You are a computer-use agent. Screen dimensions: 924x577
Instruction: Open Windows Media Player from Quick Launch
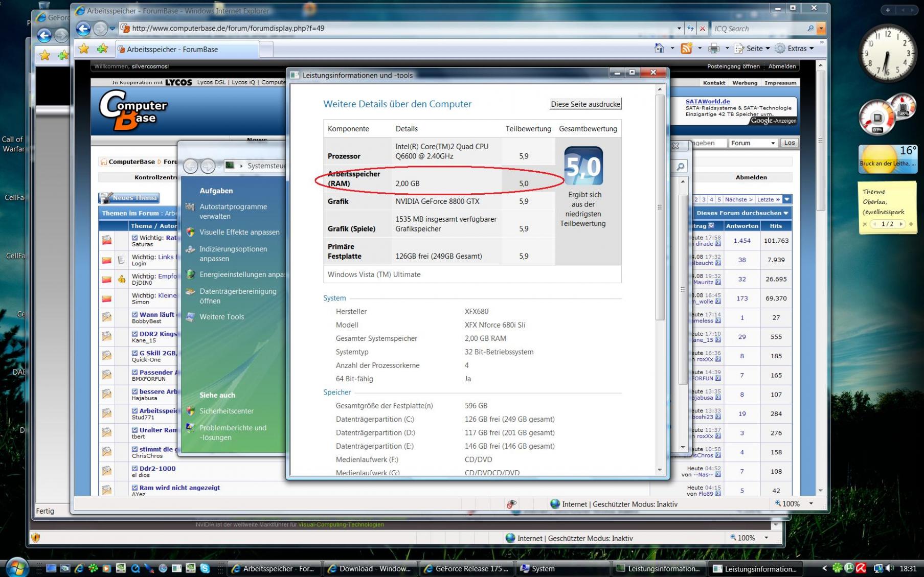pos(106,568)
